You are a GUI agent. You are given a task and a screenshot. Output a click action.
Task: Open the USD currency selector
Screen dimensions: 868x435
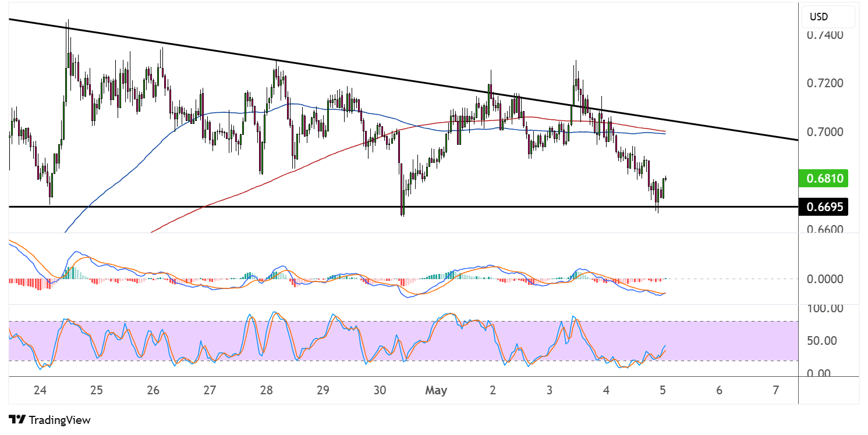click(828, 17)
